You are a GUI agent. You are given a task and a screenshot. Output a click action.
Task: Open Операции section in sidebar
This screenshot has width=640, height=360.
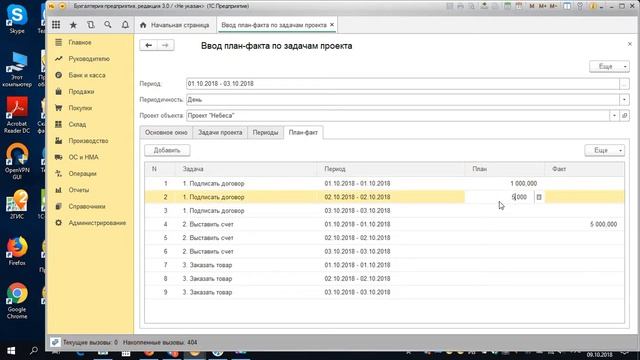[x=82, y=173]
